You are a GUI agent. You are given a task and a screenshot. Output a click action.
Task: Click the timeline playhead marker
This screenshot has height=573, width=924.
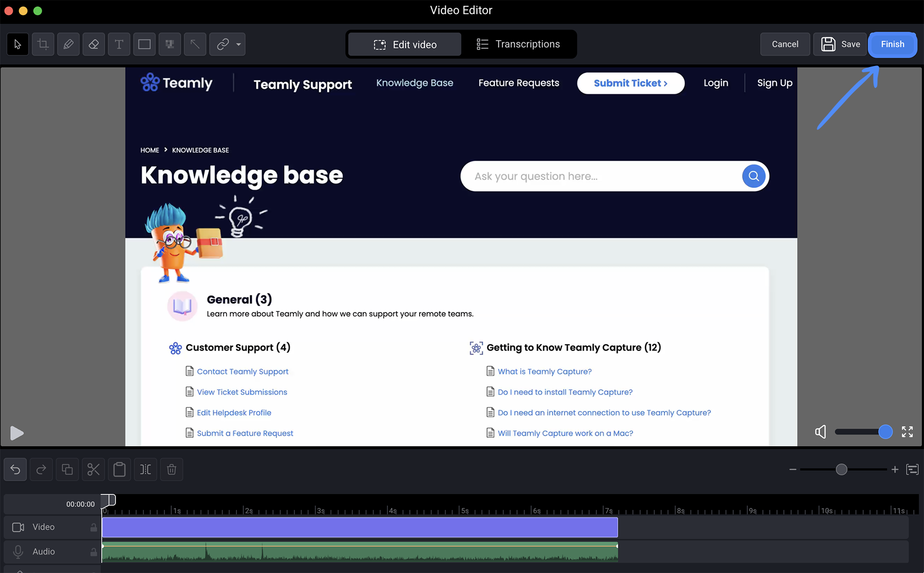click(108, 500)
